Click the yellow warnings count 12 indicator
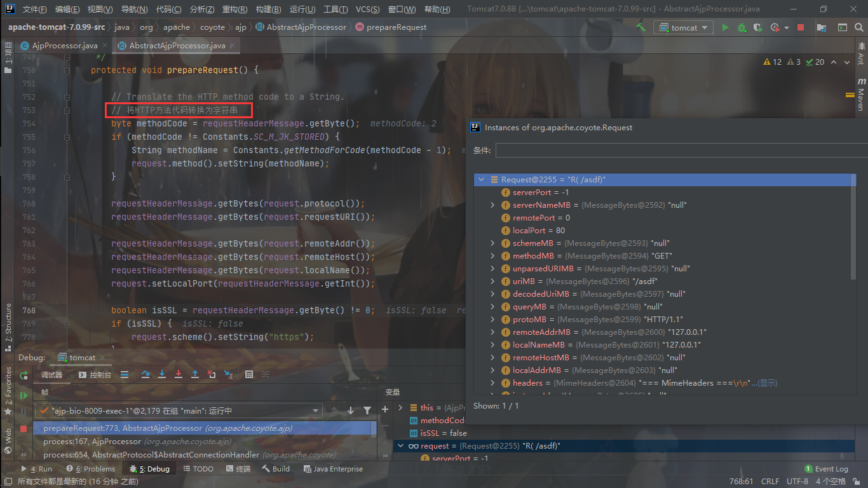The image size is (868, 488). (773, 62)
